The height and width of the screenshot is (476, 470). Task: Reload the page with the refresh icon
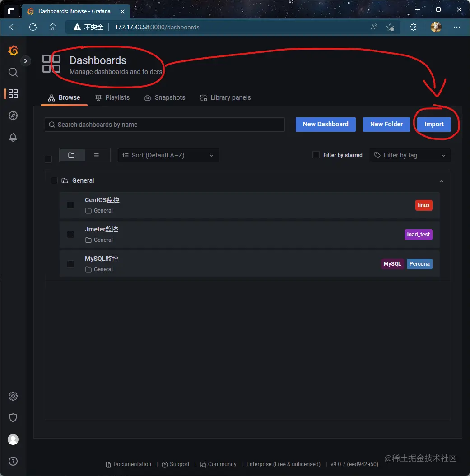[33, 27]
